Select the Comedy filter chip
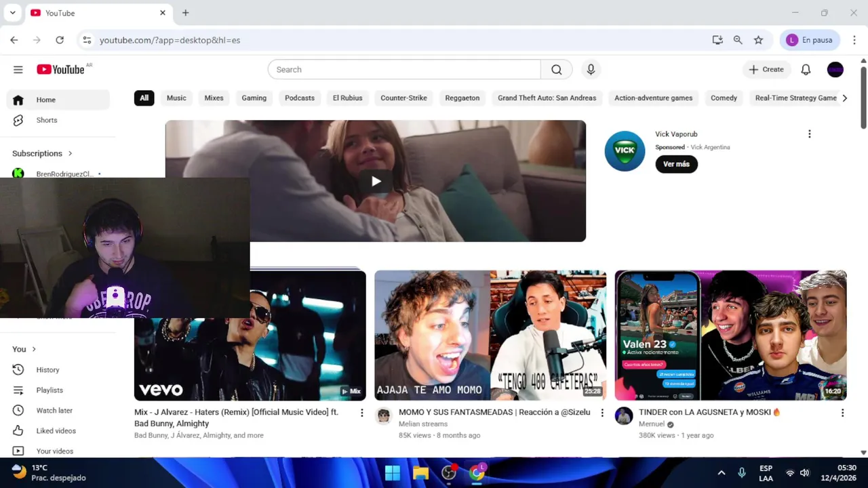This screenshot has height=488, width=868. click(x=724, y=98)
